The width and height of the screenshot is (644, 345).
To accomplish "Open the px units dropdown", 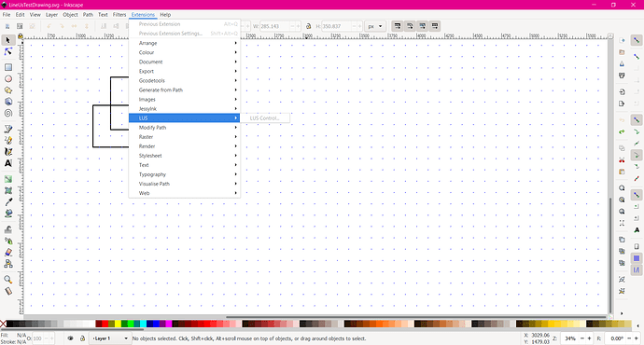I will click(375, 26).
